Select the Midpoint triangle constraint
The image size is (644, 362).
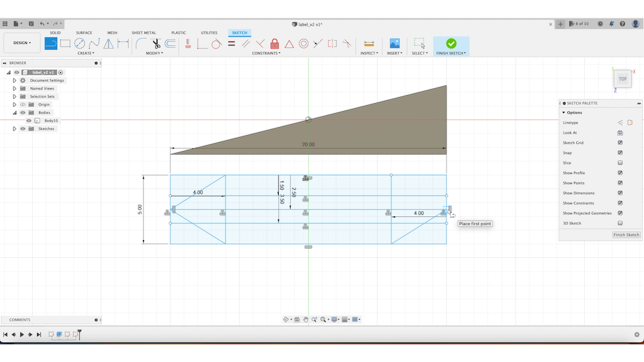[x=289, y=43]
